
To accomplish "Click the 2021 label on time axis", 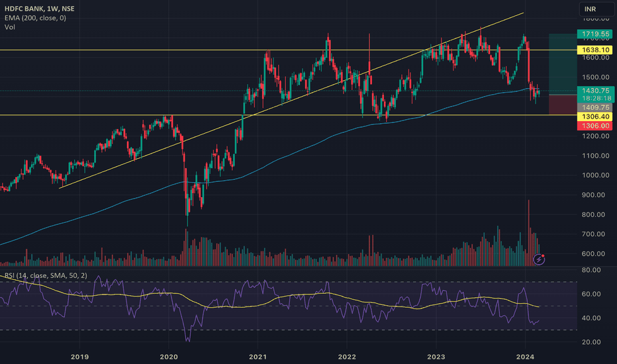I will [x=258, y=357].
